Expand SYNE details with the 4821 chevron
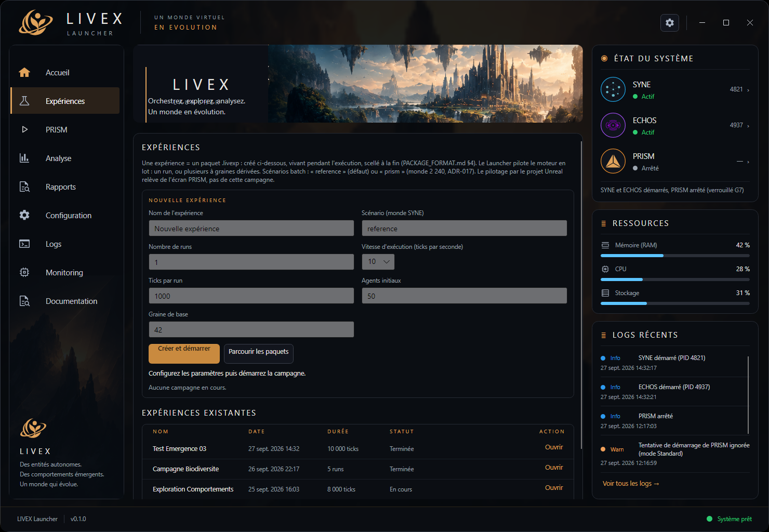The height and width of the screenshot is (532, 769). [x=748, y=90]
